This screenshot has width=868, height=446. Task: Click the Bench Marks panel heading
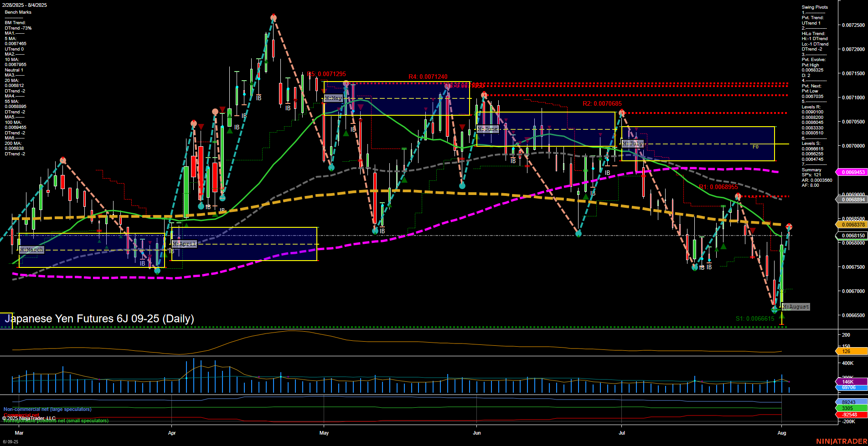tap(18, 12)
